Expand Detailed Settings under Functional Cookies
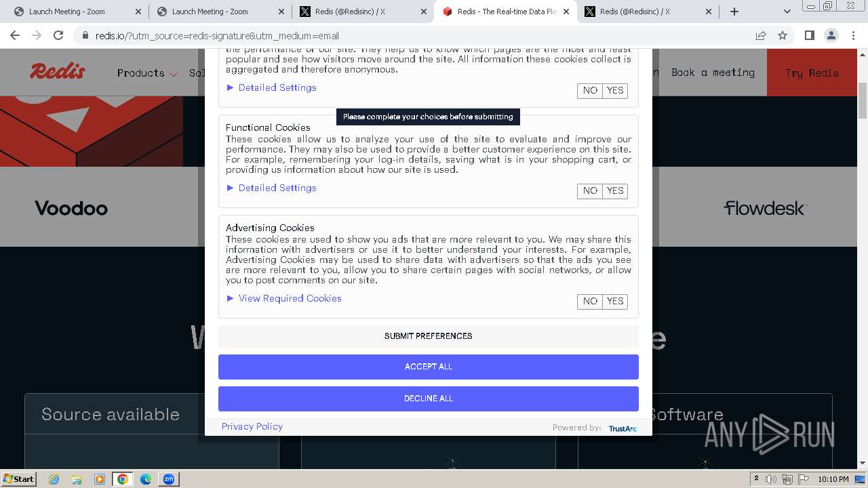The width and height of the screenshot is (868, 488). 271,188
